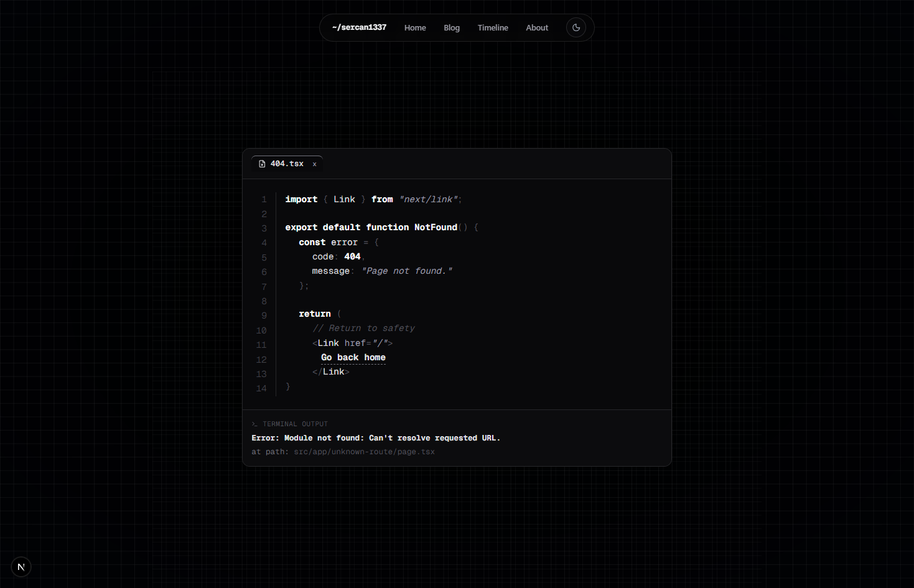The height and width of the screenshot is (588, 914).
Task: Click the string "next/link" on line 1
Action: click(x=428, y=199)
